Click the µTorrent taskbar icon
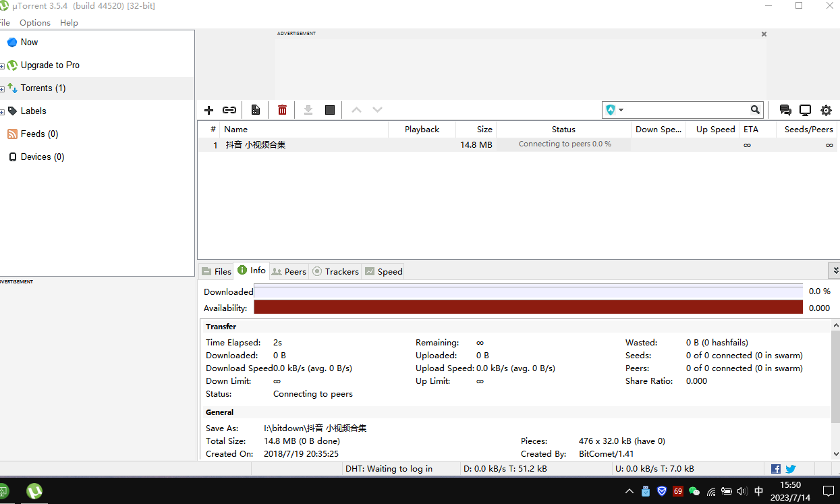The width and height of the screenshot is (840, 504). 34,491
